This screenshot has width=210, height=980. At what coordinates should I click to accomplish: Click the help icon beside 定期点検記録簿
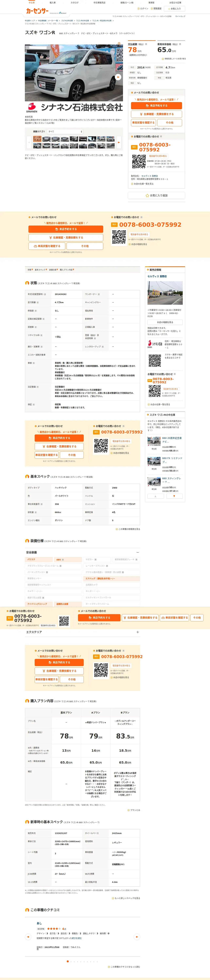(x=44, y=319)
